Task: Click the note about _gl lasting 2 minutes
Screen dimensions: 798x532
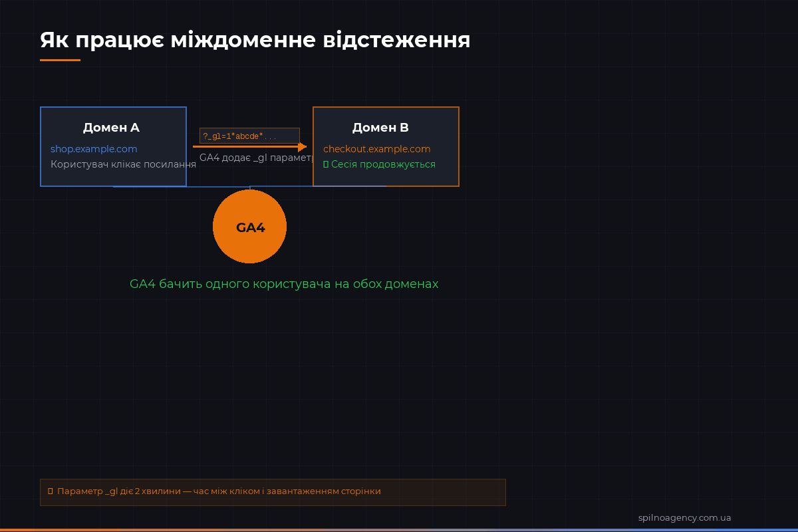Action: pos(273,492)
